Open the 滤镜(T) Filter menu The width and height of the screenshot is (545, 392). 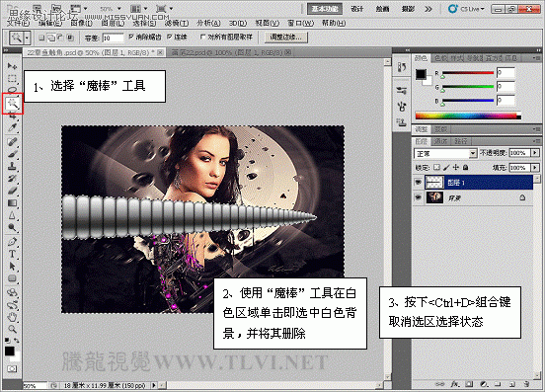pyautogui.click(x=177, y=23)
